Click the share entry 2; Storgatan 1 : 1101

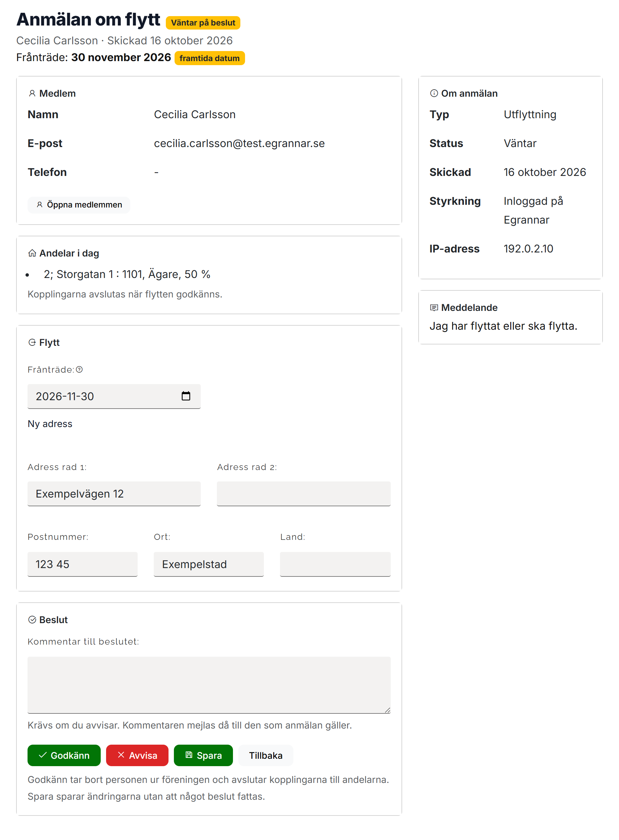pos(127,274)
